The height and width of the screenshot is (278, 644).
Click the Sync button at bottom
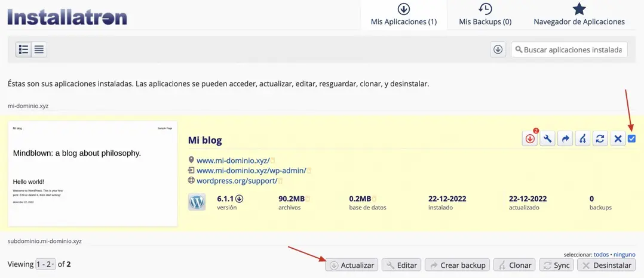coord(556,265)
